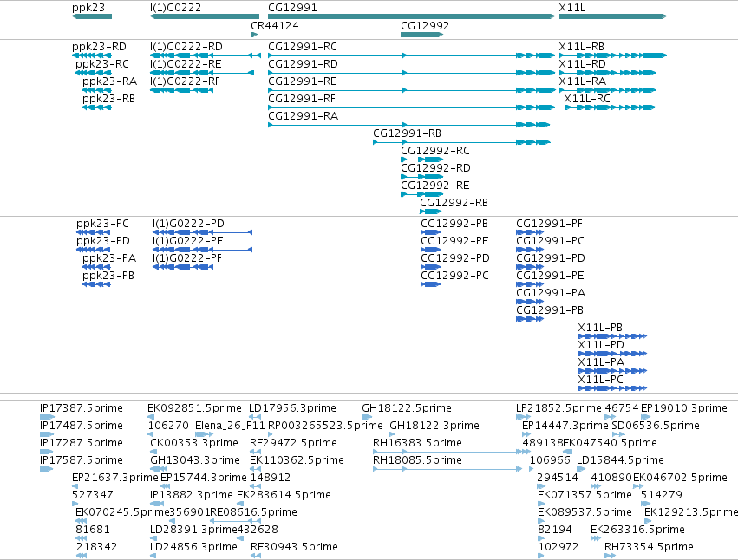The width and height of the screenshot is (738, 560).
Task: Click protein ppk23-PC
Action: (93, 232)
